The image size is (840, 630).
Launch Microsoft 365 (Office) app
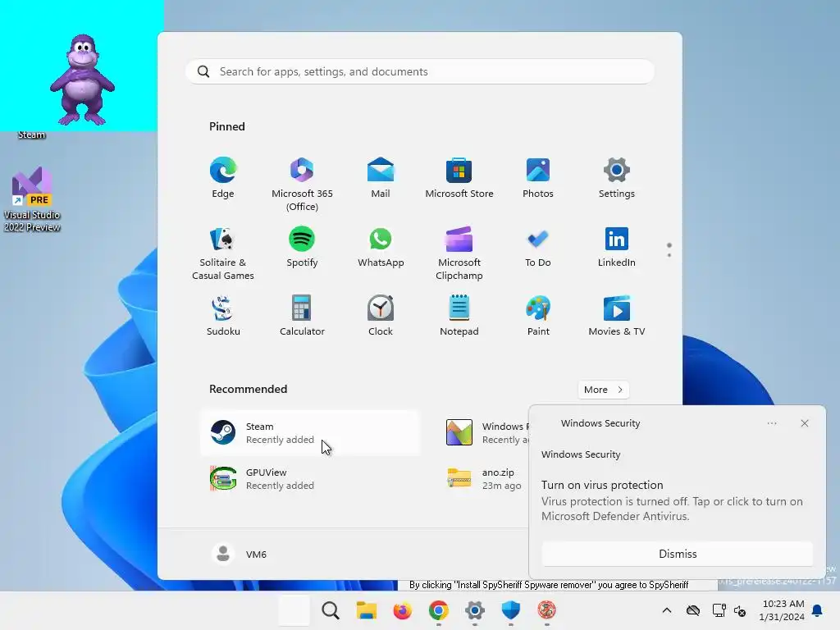302,184
